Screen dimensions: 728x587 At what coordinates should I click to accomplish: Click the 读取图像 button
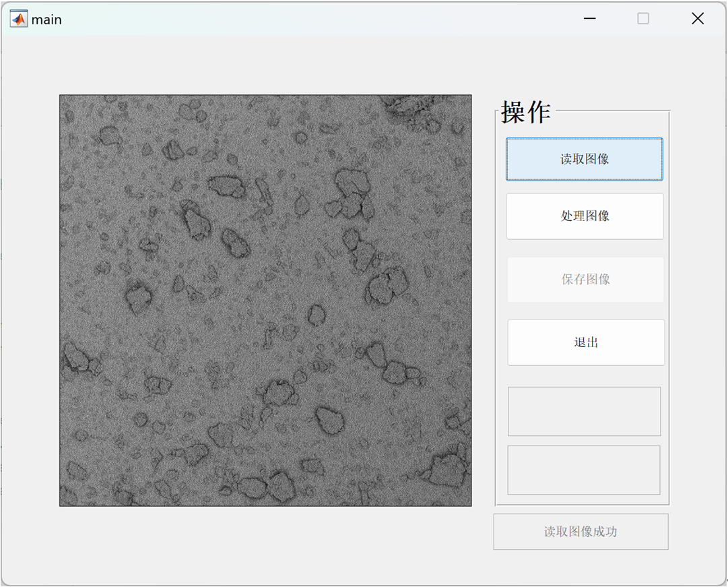[x=584, y=159]
